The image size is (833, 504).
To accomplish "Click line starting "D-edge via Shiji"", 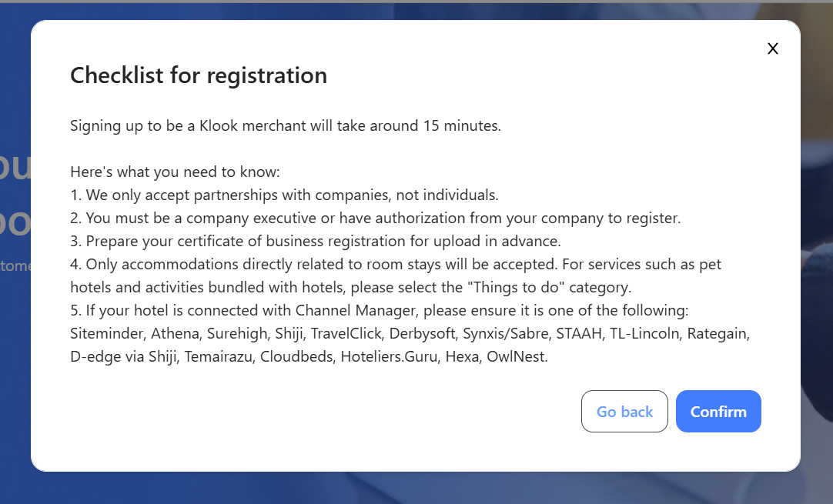I will pyautogui.click(x=309, y=356).
